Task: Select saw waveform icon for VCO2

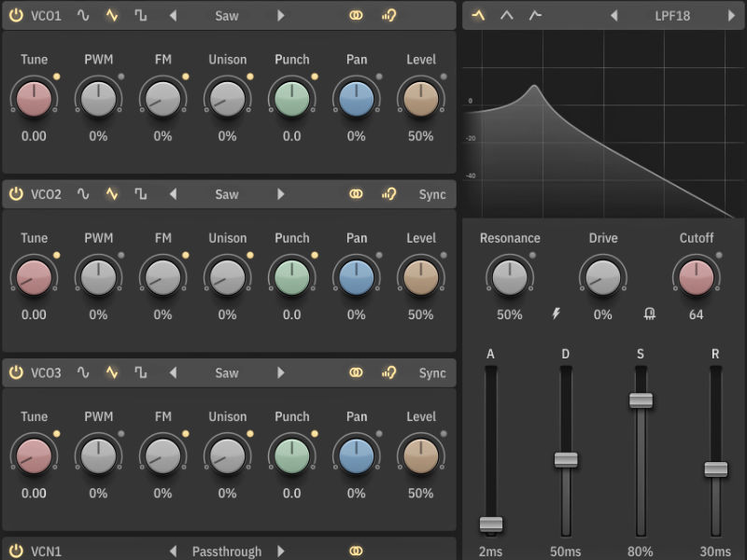Action: pos(112,194)
